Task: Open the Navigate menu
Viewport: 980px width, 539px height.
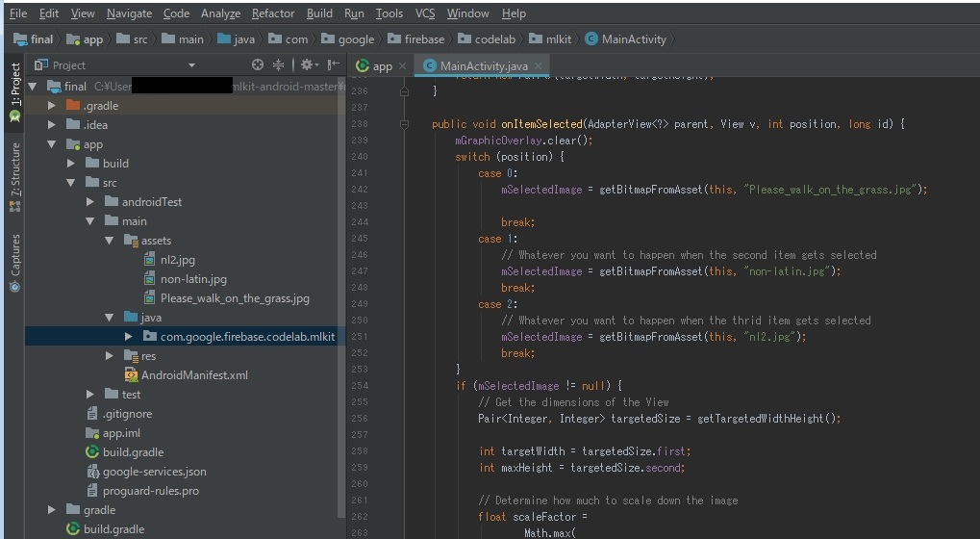Action: (x=130, y=13)
